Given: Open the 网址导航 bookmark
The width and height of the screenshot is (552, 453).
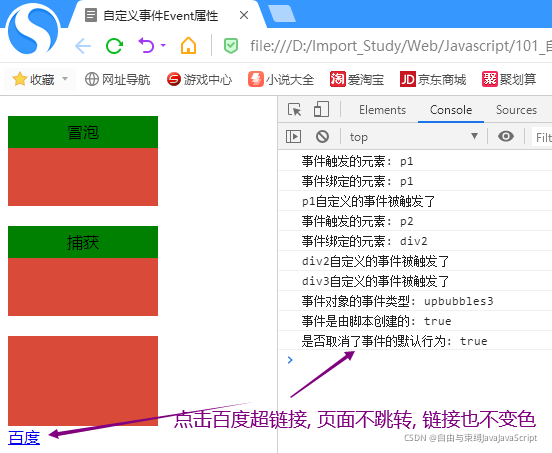Looking at the screenshot, I should tap(118, 79).
